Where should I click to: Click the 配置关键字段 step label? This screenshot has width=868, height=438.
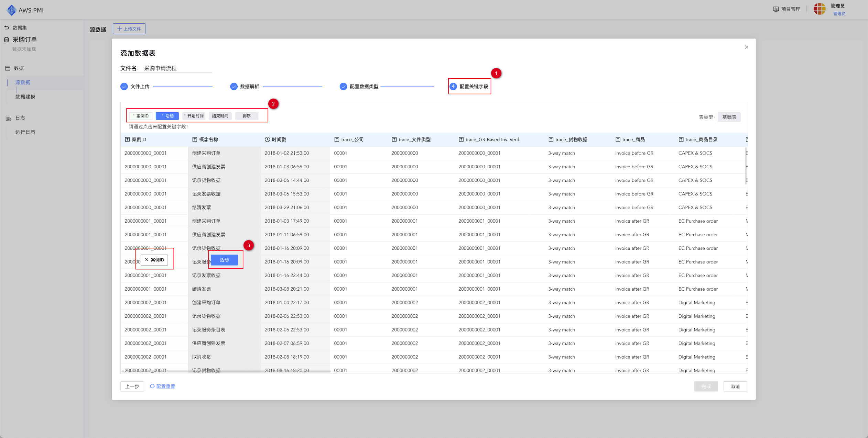click(474, 87)
